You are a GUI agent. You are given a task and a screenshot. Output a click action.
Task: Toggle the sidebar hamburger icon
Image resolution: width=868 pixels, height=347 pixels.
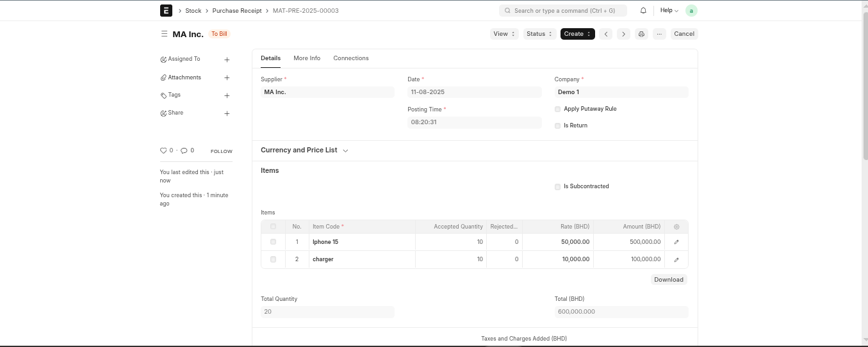(164, 34)
